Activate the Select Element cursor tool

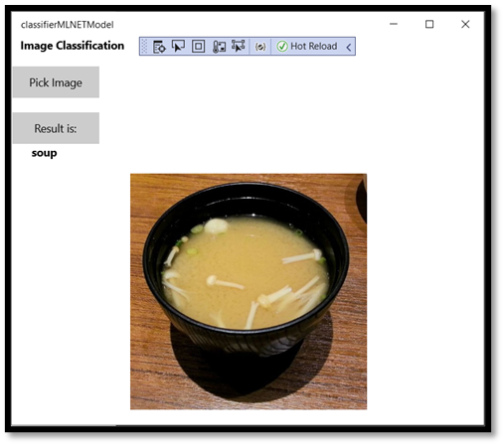178,46
